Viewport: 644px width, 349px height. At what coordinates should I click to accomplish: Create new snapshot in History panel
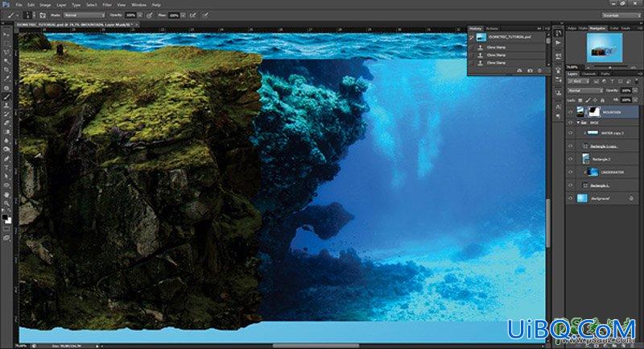pyautogui.click(x=530, y=71)
